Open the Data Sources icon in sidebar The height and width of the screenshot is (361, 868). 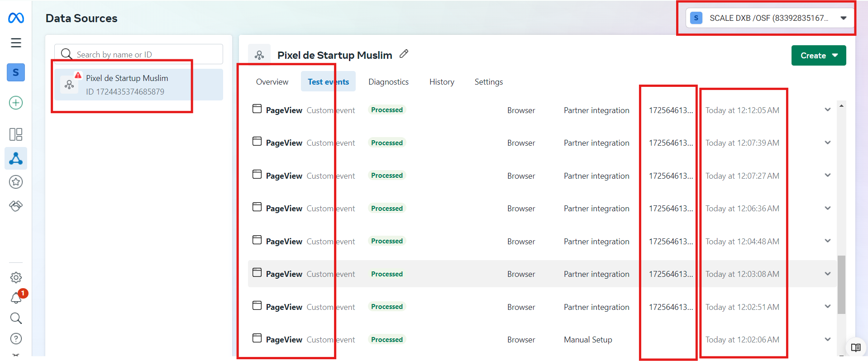coord(16,158)
